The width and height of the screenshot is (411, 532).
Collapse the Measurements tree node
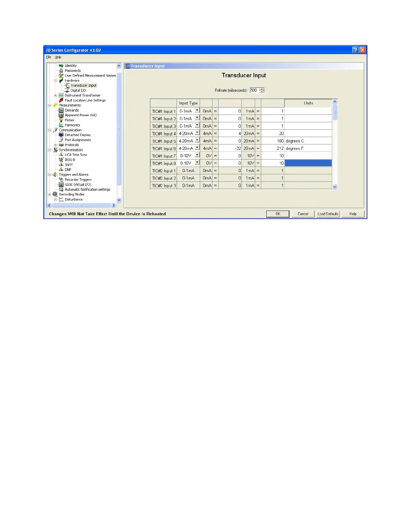(x=49, y=105)
